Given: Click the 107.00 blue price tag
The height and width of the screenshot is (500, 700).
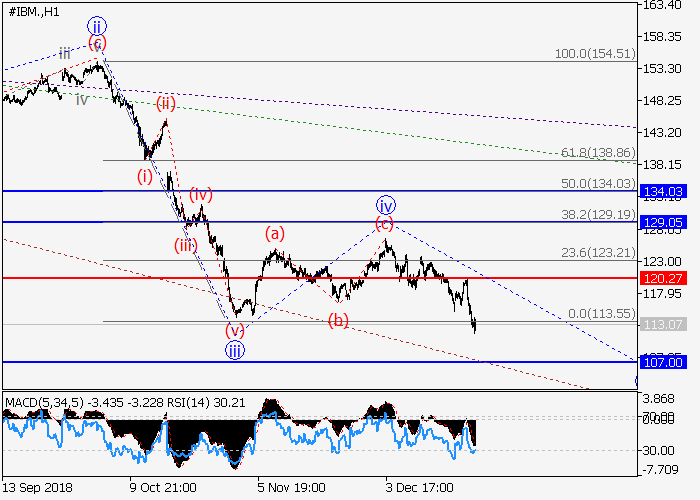Looking at the screenshot, I should [663, 362].
